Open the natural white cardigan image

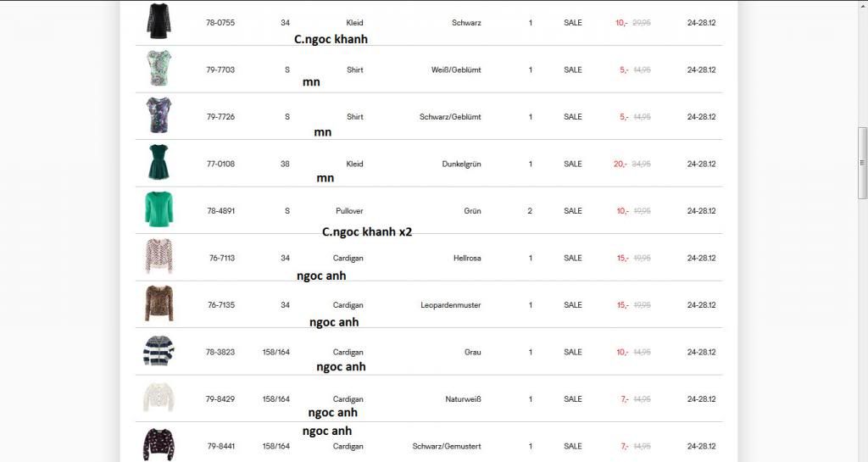pos(159,398)
